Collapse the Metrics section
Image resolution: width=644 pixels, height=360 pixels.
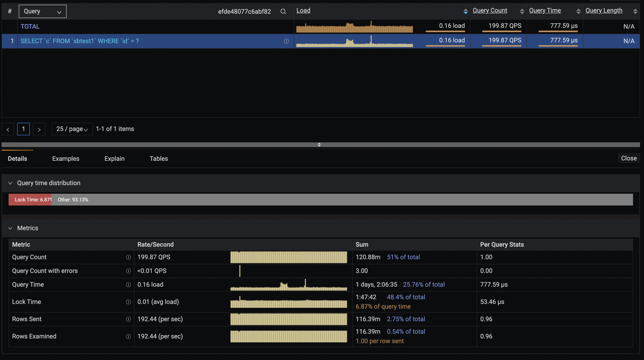pyautogui.click(x=10, y=228)
